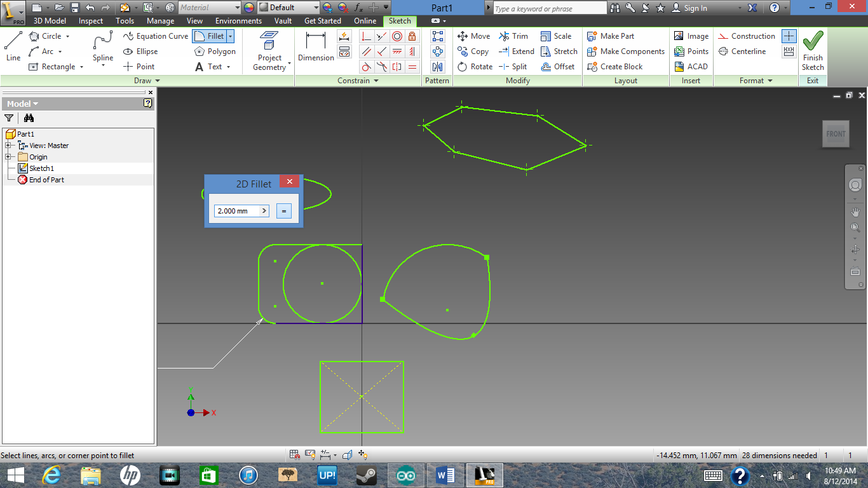This screenshot has width=868, height=488.
Task: Click the Finish Sketch button
Action: (813, 51)
